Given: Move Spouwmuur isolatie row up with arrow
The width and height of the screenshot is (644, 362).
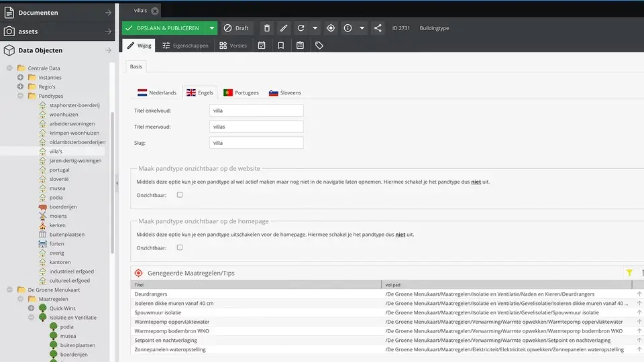Looking at the screenshot, I should coord(639,312).
